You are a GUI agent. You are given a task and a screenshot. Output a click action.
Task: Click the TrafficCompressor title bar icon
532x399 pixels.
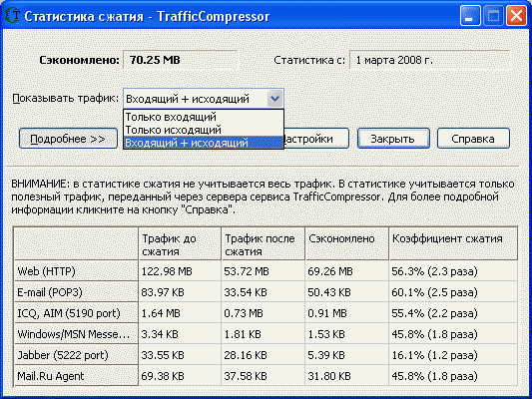(13, 15)
